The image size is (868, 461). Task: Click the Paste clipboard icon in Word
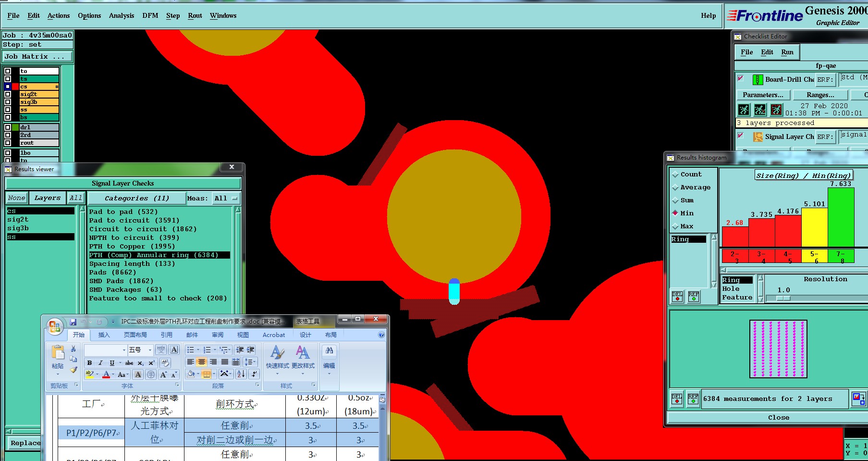click(58, 353)
